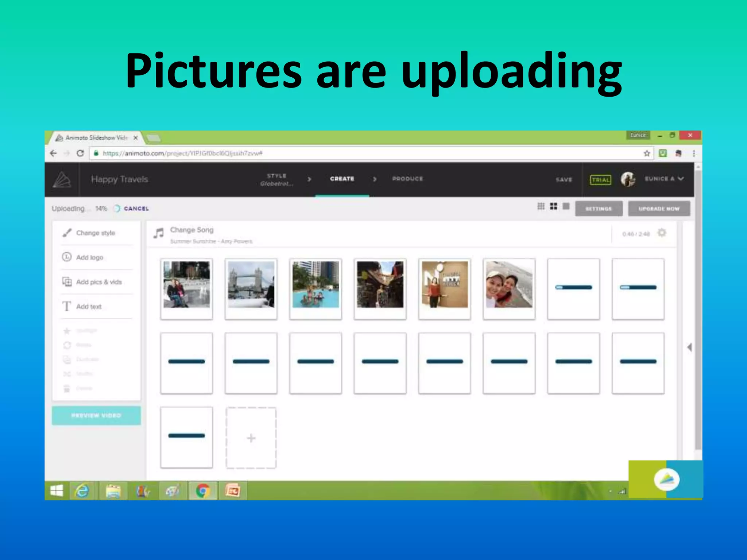Screen dimensions: 747x560
Task: Open Chrome three-dot menu
Action: (694, 153)
